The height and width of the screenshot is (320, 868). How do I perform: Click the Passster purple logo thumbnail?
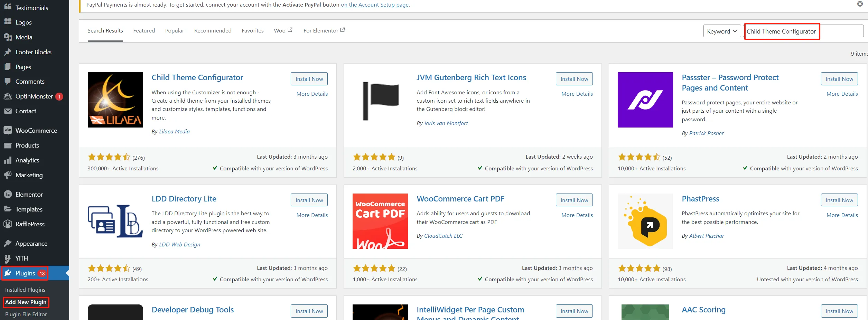tap(645, 100)
